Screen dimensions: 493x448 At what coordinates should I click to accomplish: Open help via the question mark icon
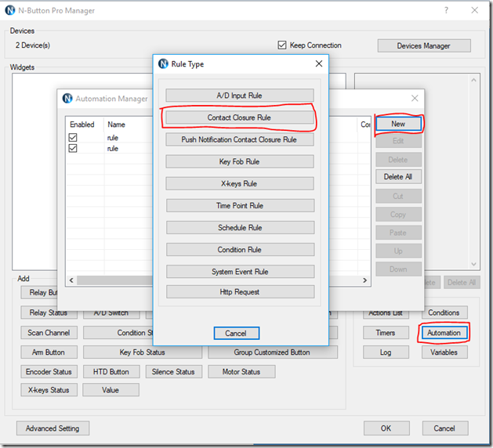coord(447,10)
